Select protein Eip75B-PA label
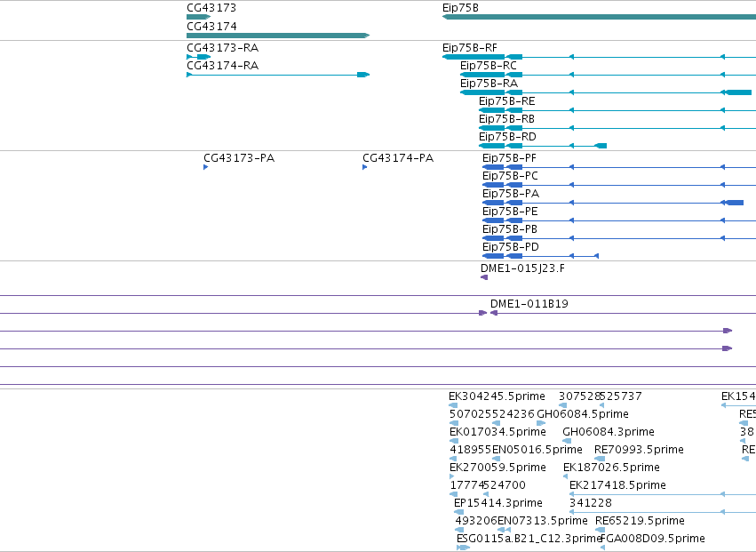 pos(511,194)
